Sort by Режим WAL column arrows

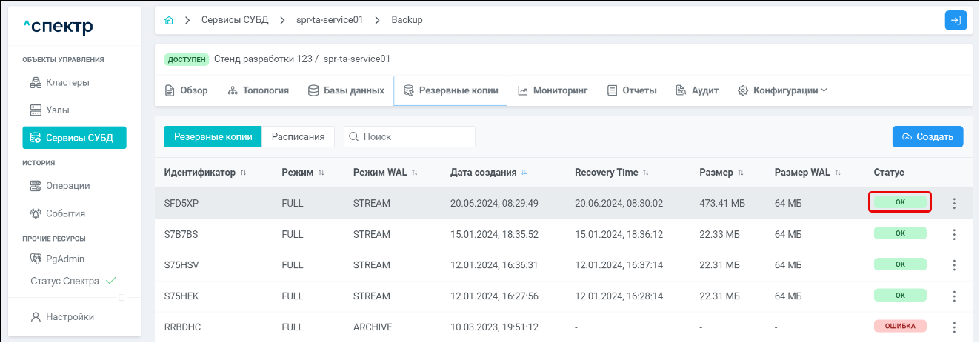[415, 173]
